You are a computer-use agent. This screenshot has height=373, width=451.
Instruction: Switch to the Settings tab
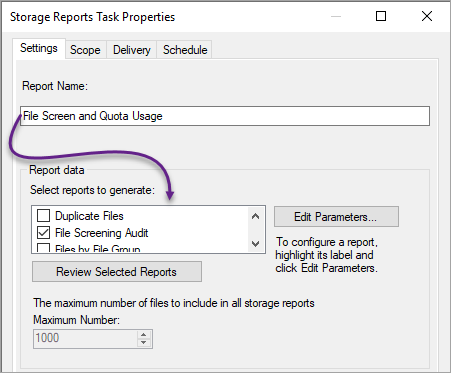tap(39, 48)
